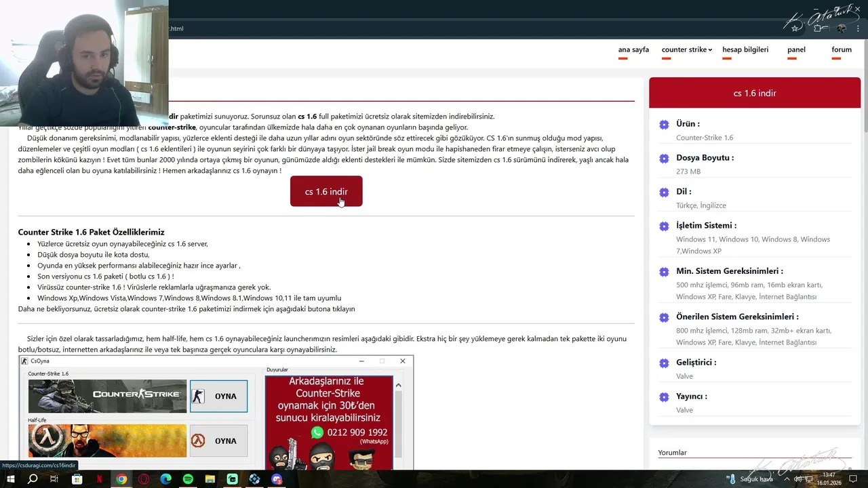Viewport: 868px width, 488px height.
Task: Open Task View on the taskbar
Action: [54, 479]
